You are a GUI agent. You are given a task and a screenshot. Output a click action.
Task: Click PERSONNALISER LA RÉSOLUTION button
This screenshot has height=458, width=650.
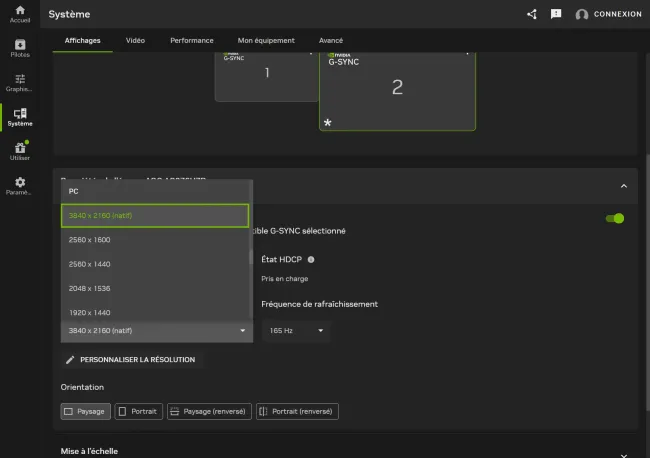(x=131, y=360)
